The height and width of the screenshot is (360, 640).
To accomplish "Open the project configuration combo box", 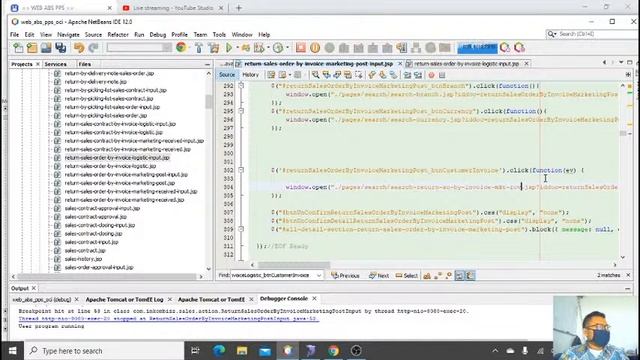I will [139, 48].
